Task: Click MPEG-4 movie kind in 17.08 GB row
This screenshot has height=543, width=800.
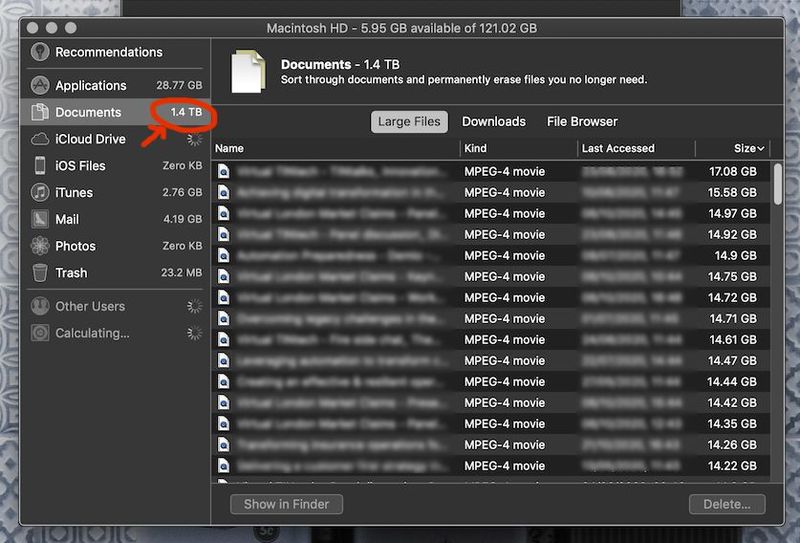Action: pos(504,171)
